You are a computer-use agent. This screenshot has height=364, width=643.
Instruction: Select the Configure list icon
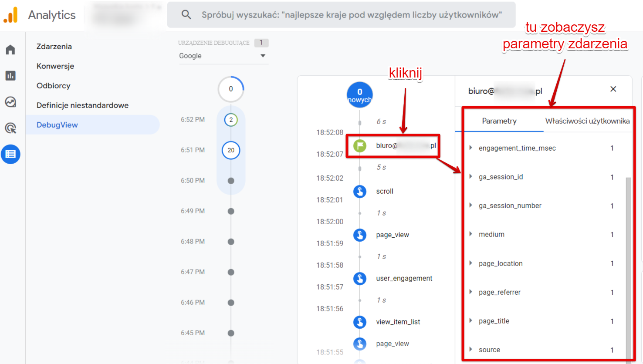(10, 154)
